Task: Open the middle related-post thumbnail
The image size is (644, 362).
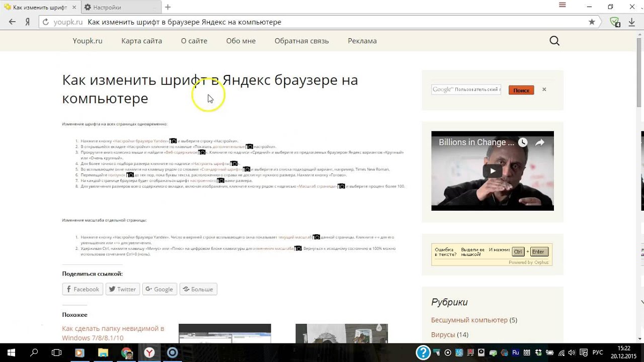Action: click(x=225, y=333)
